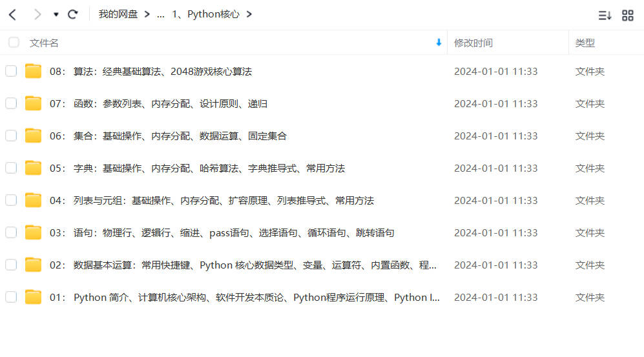Click 文件夹 type in folder 07 row

pyautogui.click(x=590, y=104)
